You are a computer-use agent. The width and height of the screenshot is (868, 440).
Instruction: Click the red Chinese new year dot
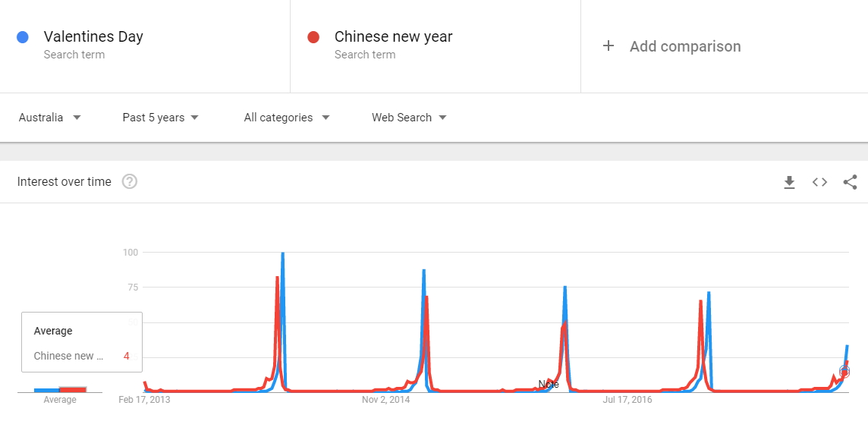tap(313, 37)
